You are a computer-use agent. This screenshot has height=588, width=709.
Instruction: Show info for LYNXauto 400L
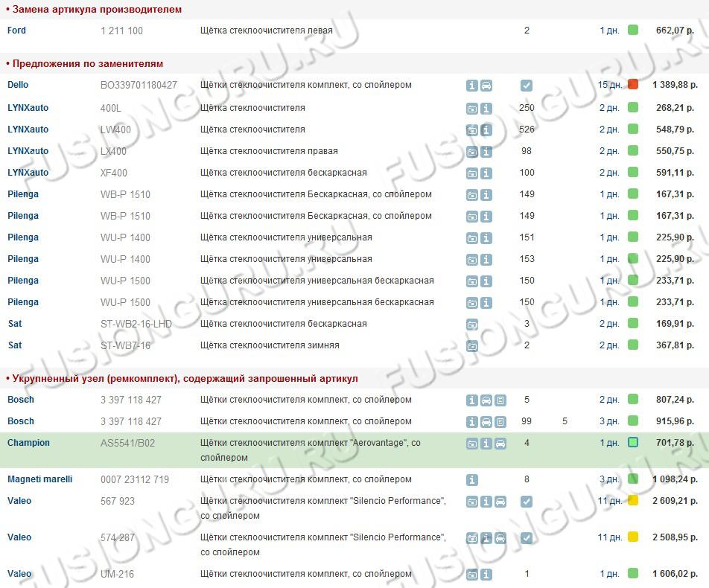[x=486, y=109]
